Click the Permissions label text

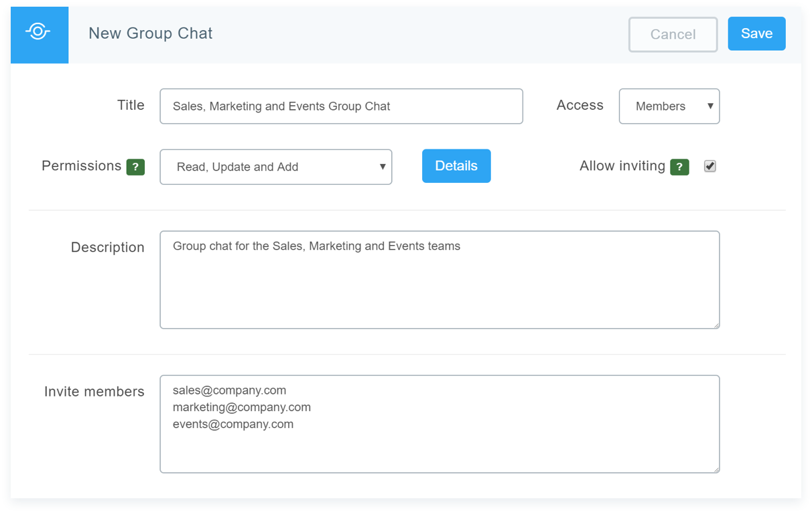point(81,166)
